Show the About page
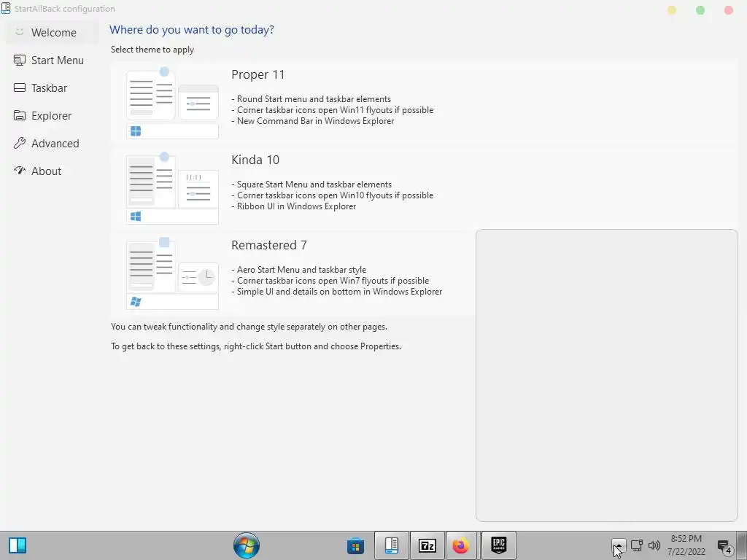The width and height of the screenshot is (747, 560). 53,171
